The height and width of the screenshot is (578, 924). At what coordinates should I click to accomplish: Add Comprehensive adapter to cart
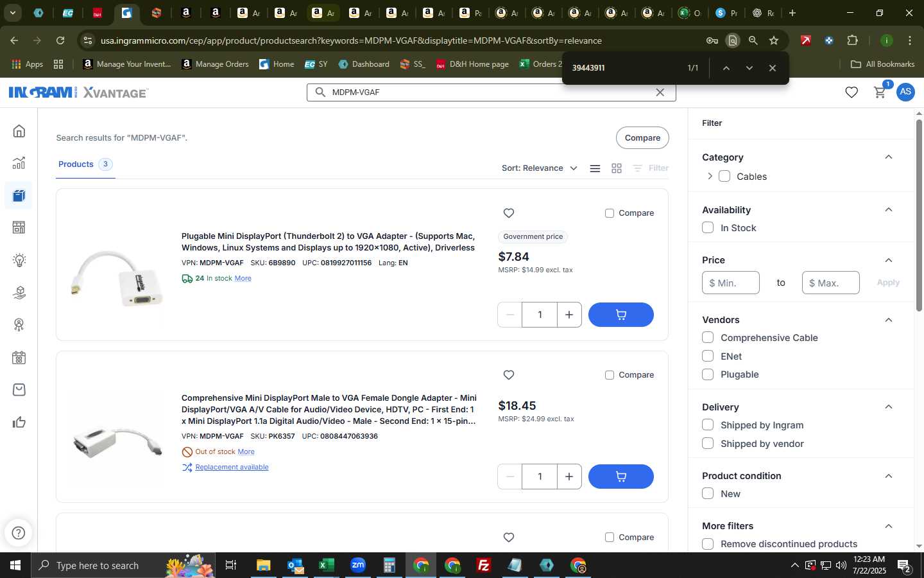[x=620, y=477]
